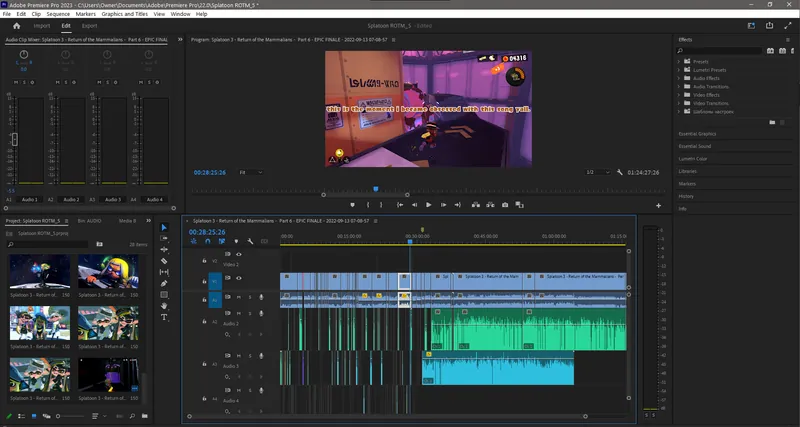
Task: Open program monitor wrench settings
Action: (x=620, y=172)
